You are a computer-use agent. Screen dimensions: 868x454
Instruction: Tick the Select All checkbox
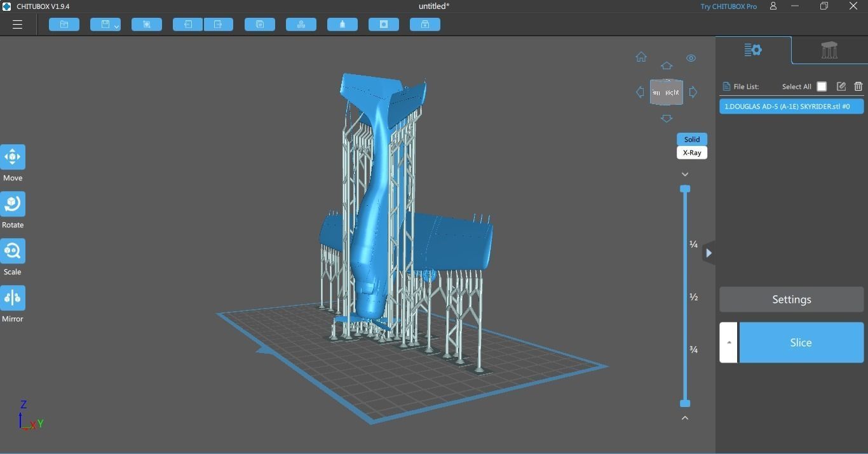tap(822, 86)
